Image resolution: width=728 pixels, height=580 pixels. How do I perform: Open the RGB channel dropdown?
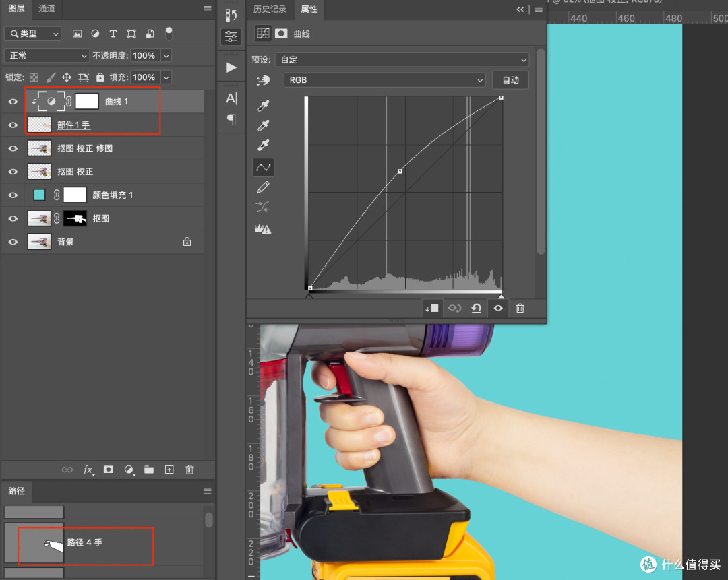384,80
